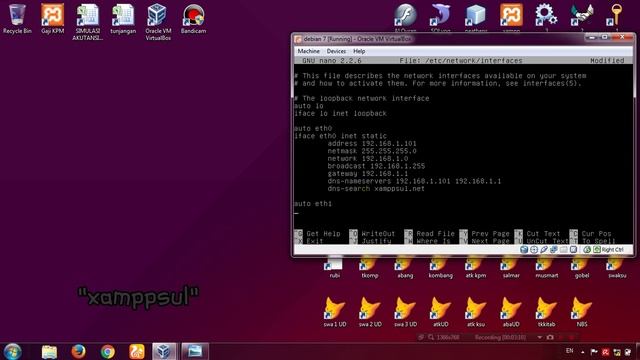Image resolution: width=640 pixels, height=360 pixels.
Task: Select the abang desktop shortcut
Action: point(405,268)
